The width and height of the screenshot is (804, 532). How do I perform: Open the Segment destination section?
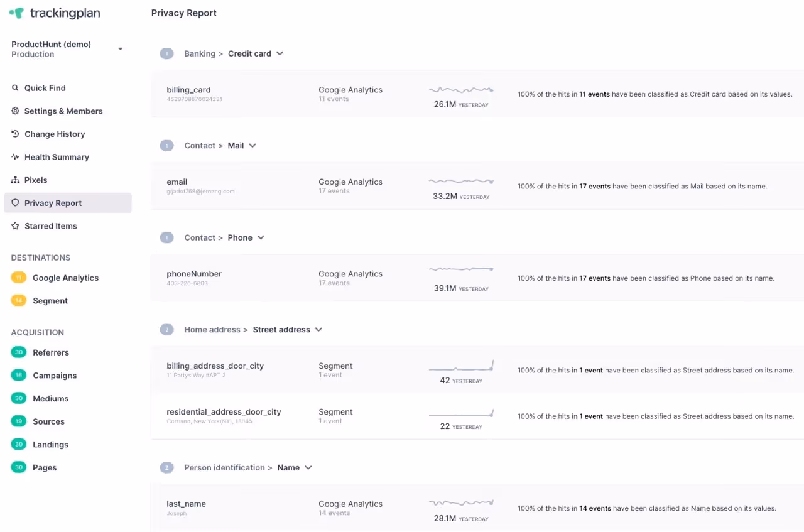pyautogui.click(x=50, y=301)
